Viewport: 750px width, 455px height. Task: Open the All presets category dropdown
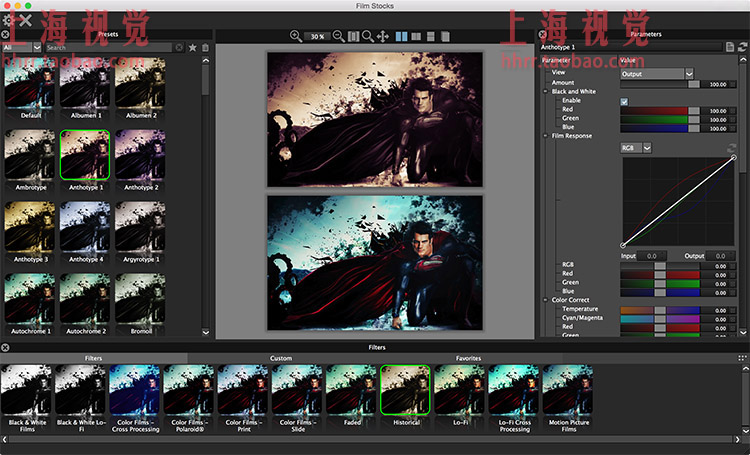pos(22,47)
